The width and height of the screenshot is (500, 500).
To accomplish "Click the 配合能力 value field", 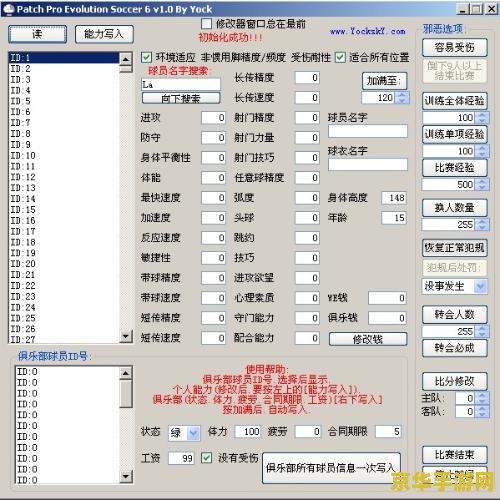I will [307, 338].
